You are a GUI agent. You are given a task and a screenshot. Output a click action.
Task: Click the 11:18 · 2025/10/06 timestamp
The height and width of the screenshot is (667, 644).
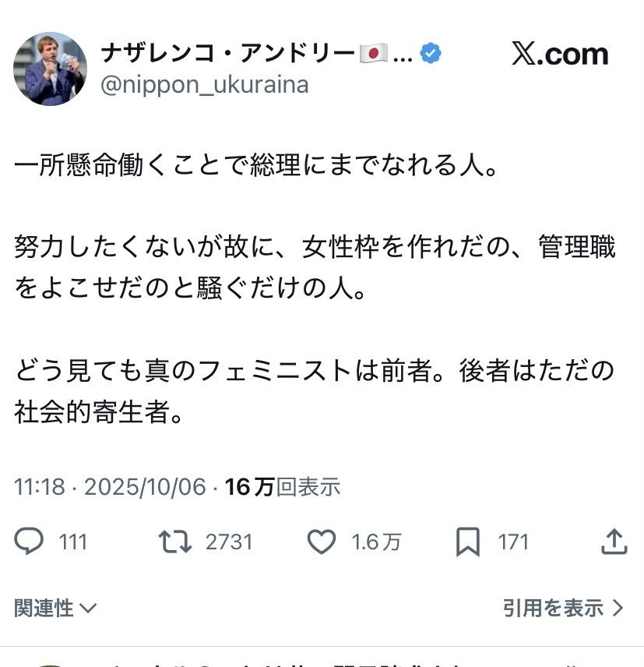pyautogui.click(x=110, y=487)
